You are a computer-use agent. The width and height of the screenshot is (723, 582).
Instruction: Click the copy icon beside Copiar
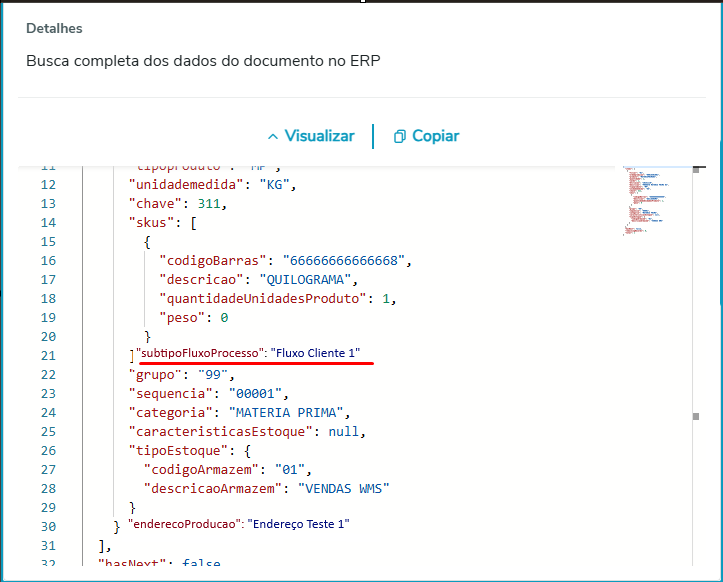(x=400, y=137)
